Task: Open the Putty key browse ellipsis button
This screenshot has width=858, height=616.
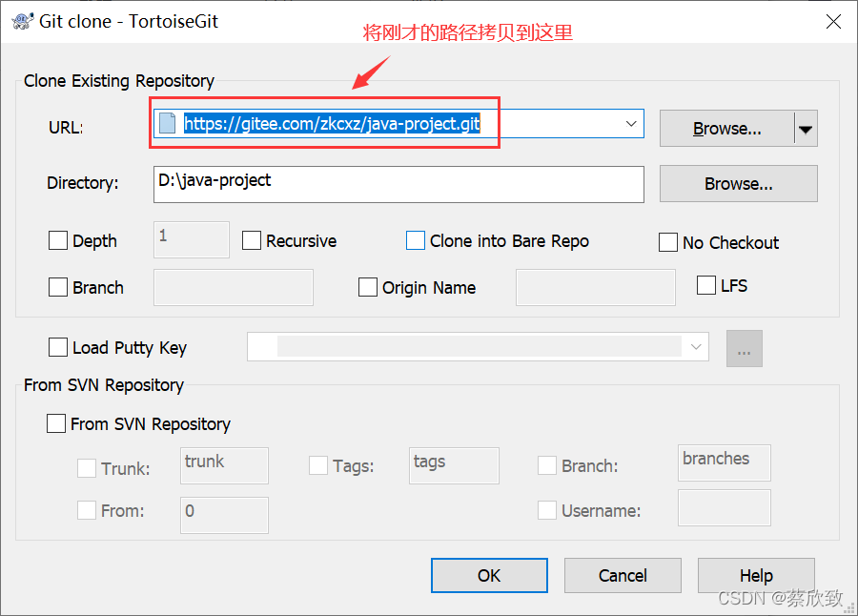Action: 745,348
